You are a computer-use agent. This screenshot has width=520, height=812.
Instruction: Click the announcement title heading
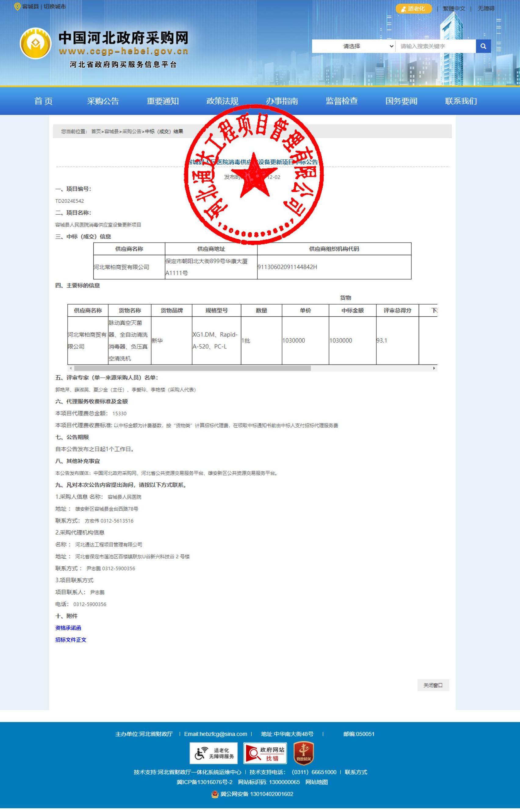pyautogui.click(x=253, y=162)
